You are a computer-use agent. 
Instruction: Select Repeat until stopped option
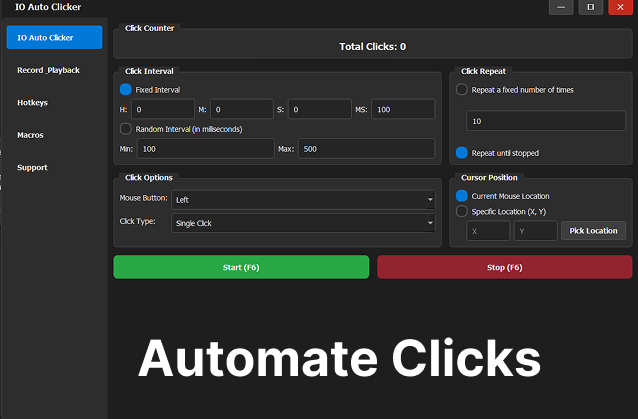461,153
